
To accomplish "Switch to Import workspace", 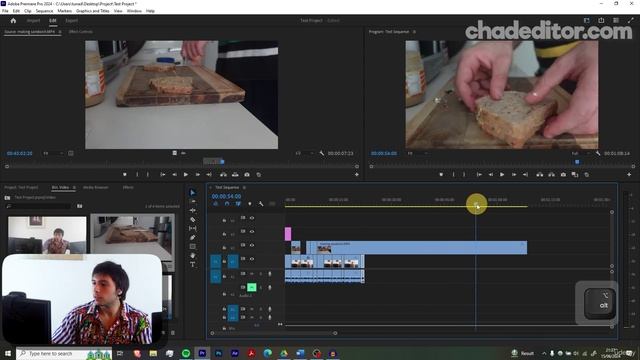I will tap(33, 20).
